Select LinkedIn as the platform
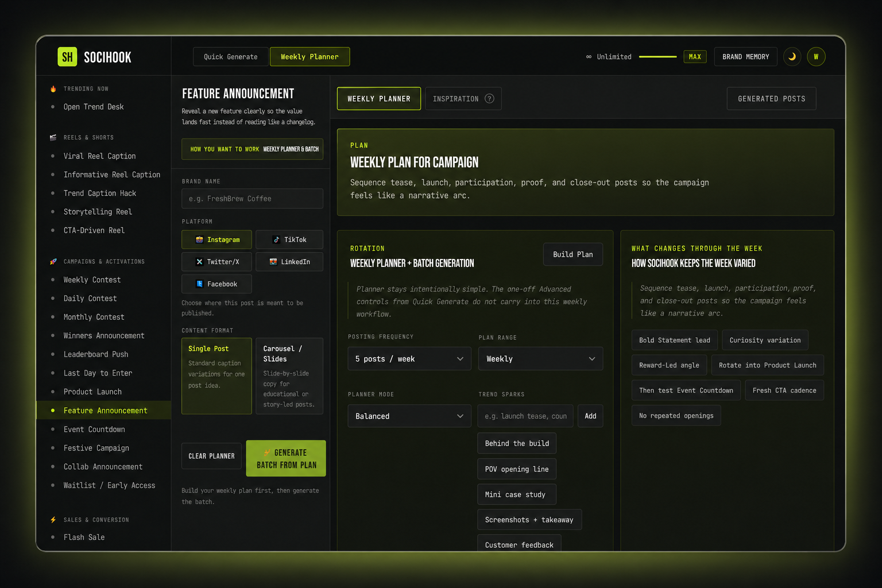882x588 pixels. point(289,262)
